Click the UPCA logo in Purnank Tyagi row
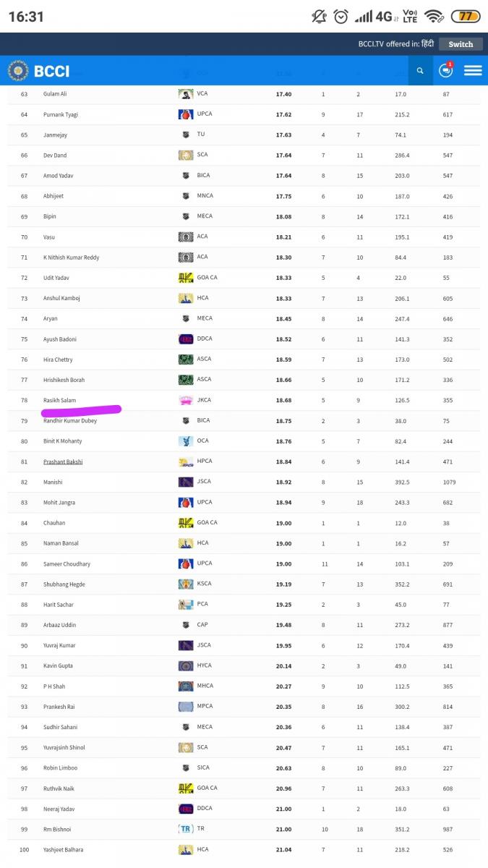This screenshot has height=868, width=488. 186,114
